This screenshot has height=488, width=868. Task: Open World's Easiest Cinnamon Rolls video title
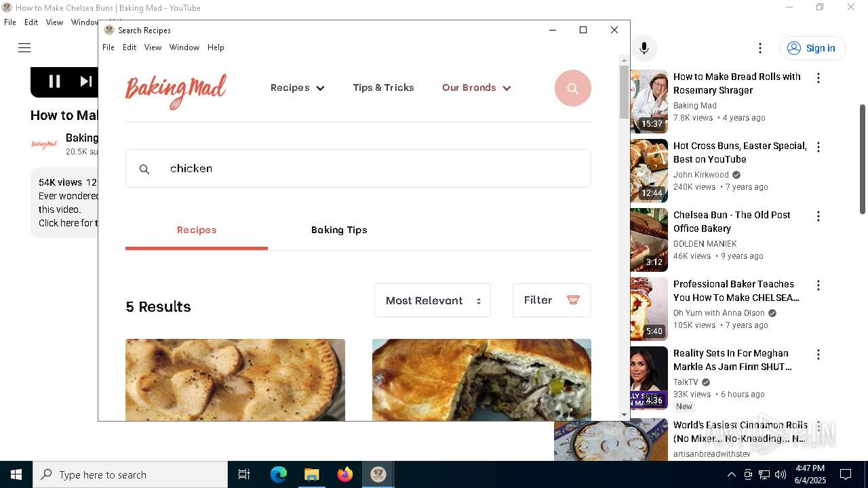(741, 432)
